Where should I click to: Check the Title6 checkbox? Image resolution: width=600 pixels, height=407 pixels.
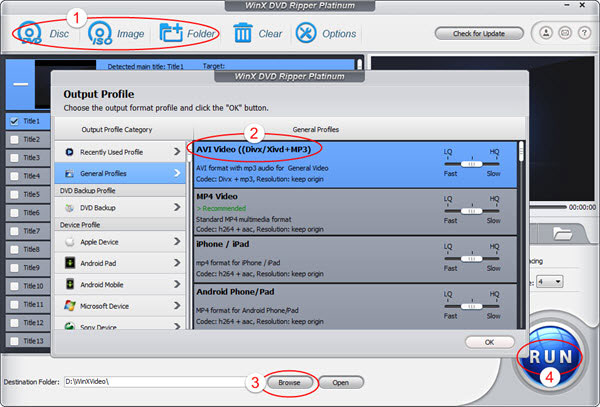coord(15,213)
